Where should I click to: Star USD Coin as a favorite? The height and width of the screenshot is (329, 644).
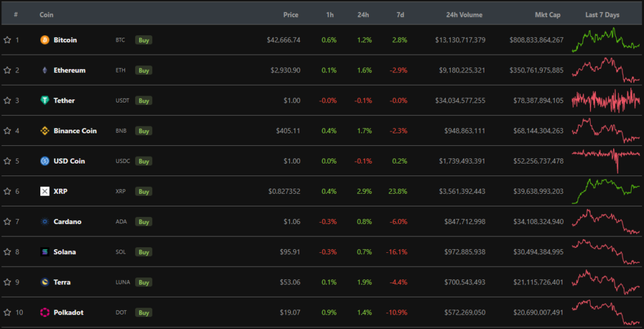tap(8, 161)
